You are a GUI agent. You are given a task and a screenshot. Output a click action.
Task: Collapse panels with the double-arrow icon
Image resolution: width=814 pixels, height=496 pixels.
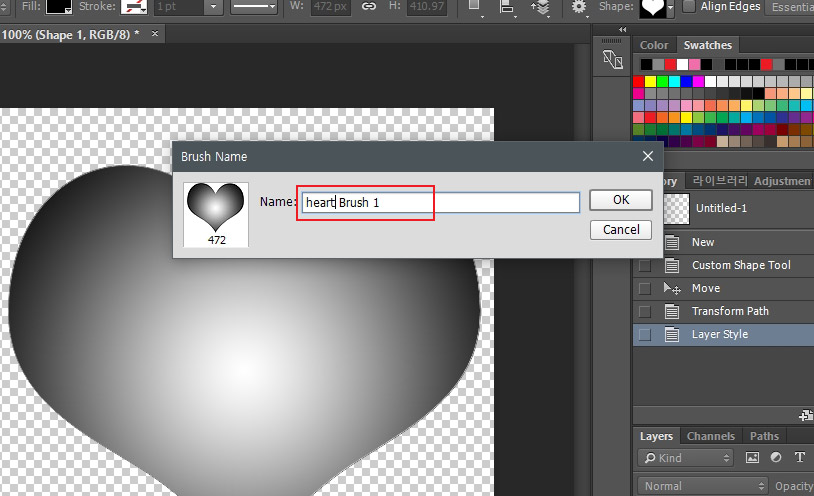[622, 30]
